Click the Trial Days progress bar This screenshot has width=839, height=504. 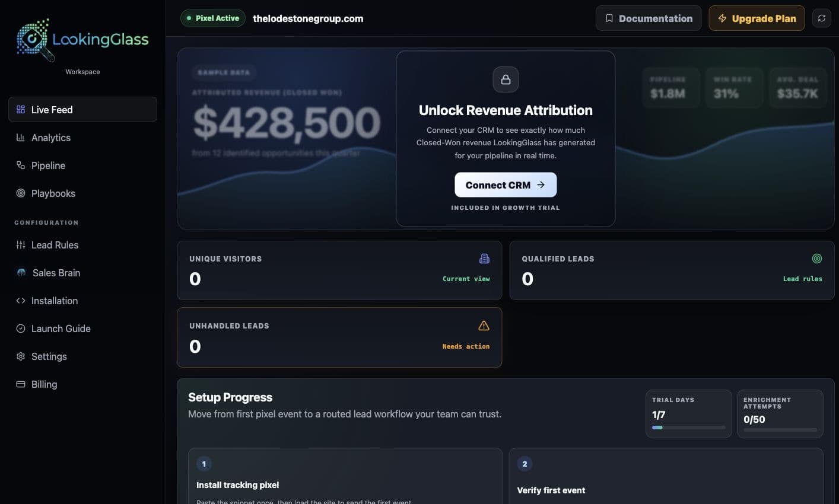(x=688, y=427)
